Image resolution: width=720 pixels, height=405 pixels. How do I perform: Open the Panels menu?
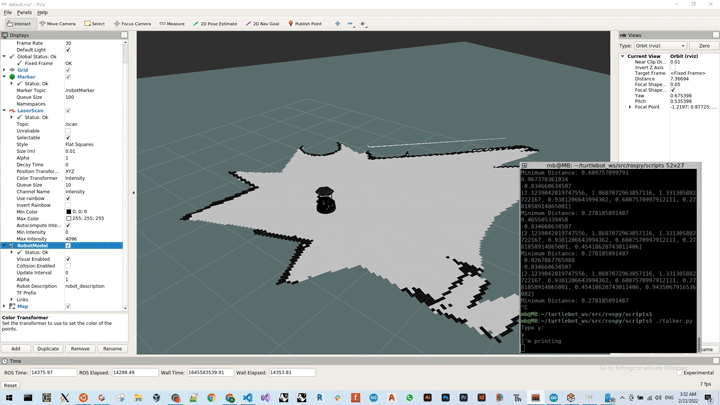click(x=24, y=13)
